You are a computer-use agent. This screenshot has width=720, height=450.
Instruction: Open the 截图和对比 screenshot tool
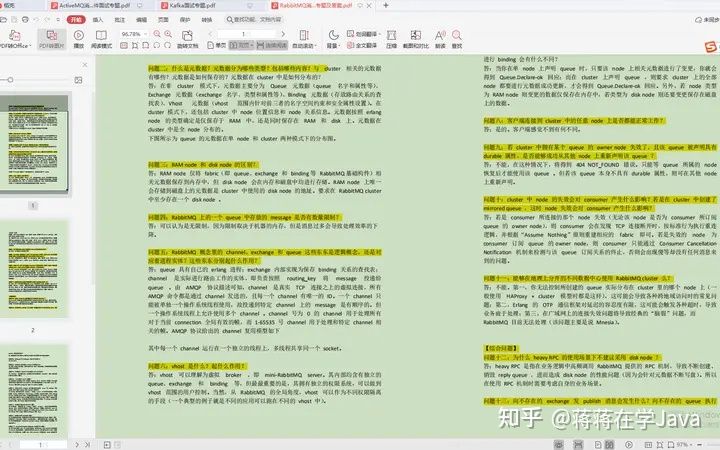point(416,39)
